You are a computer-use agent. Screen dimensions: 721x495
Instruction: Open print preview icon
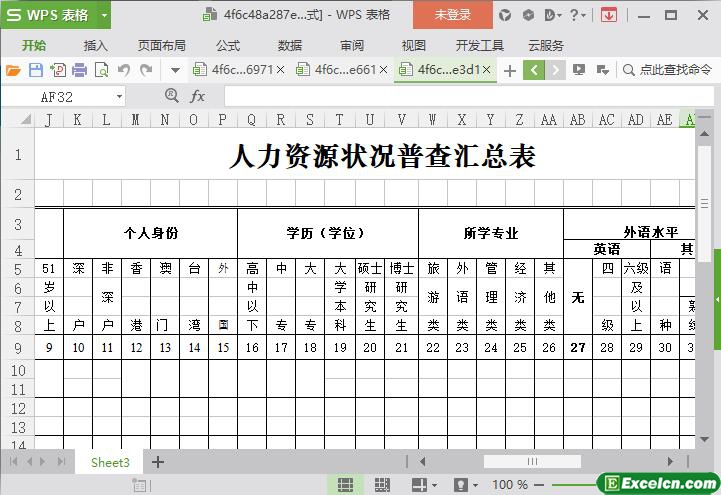pyautogui.click(x=101, y=70)
